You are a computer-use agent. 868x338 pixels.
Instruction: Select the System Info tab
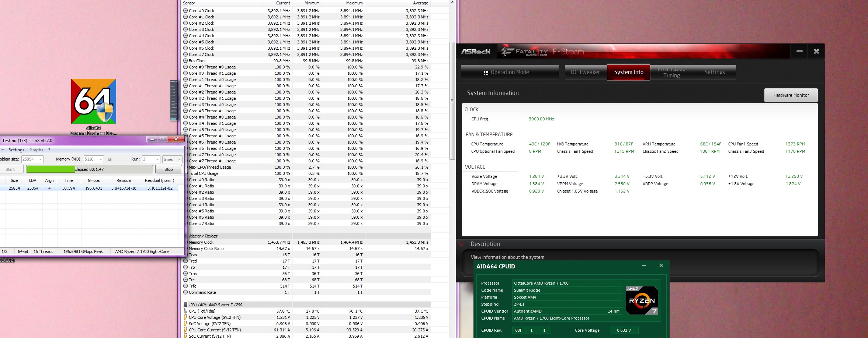coord(629,72)
